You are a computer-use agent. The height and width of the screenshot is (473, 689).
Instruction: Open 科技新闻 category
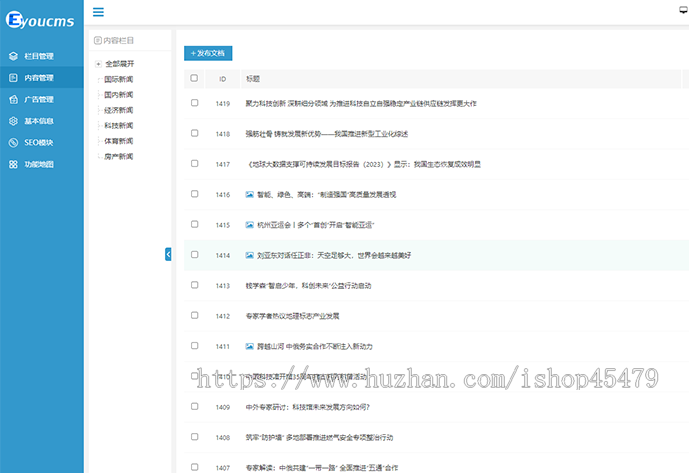click(x=119, y=125)
